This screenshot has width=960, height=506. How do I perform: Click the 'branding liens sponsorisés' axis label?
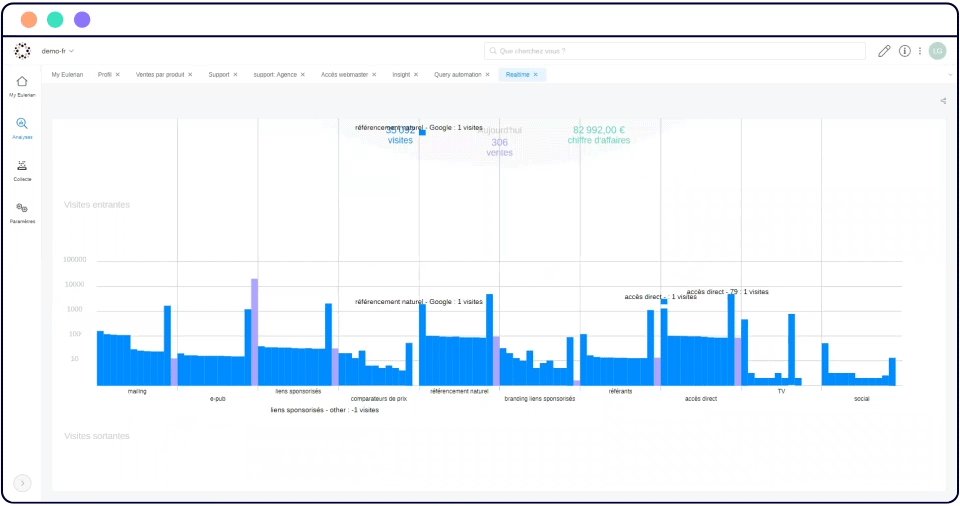tap(539, 399)
